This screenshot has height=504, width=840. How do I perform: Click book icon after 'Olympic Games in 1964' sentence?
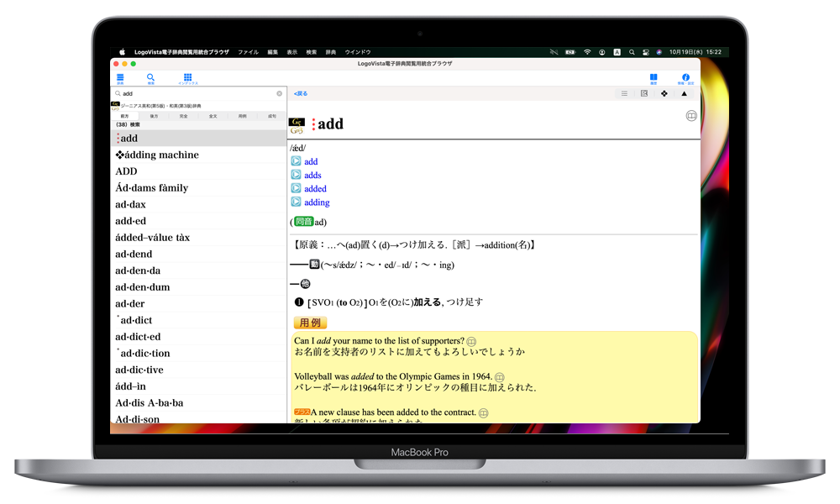coord(499,377)
